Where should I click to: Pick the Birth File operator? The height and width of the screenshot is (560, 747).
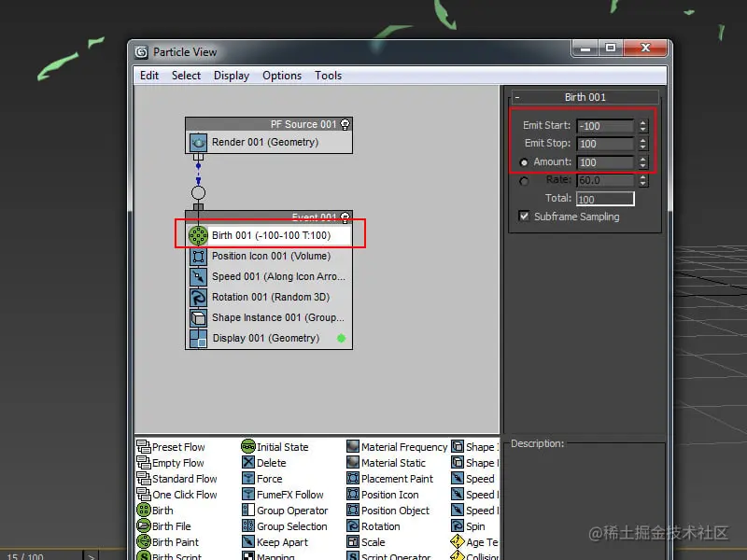tap(163, 526)
